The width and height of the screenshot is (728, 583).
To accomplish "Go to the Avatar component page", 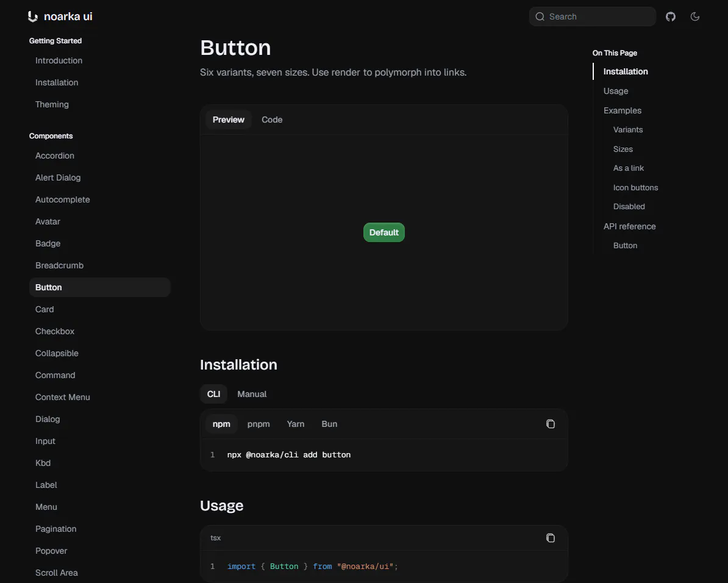I will [x=48, y=221].
